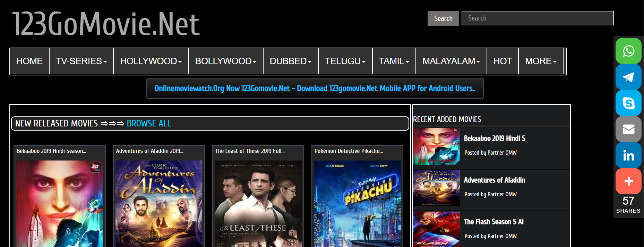Expand the HOLLYWOOD dropdown menu

click(x=151, y=61)
